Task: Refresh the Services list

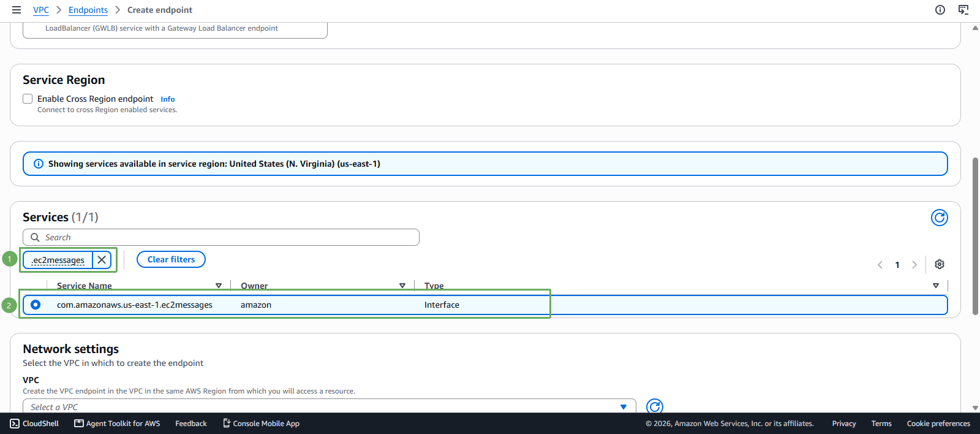Action: point(940,218)
